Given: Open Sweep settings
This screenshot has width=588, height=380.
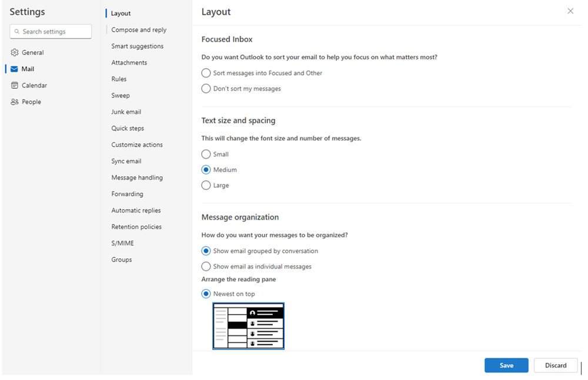Looking at the screenshot, I should tap(121, 96).
